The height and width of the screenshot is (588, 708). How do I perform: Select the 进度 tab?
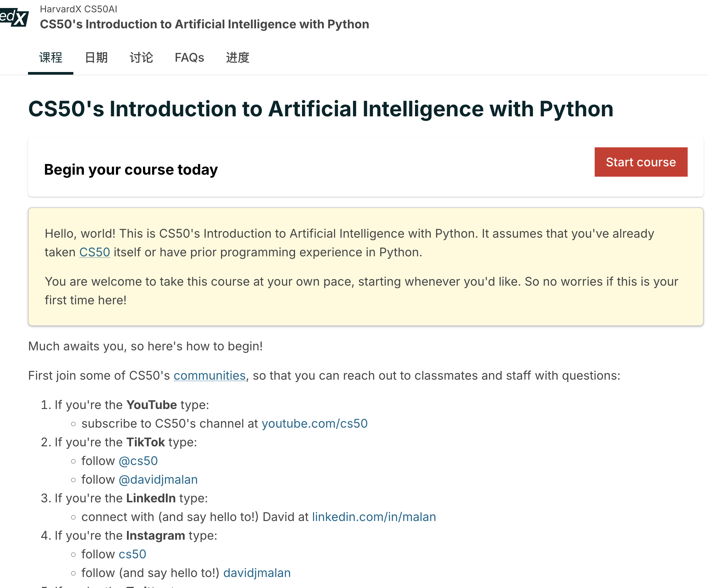point(238,58)
